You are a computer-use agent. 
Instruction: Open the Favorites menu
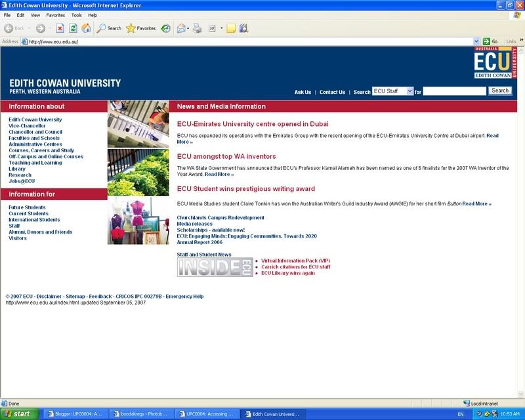55,14
